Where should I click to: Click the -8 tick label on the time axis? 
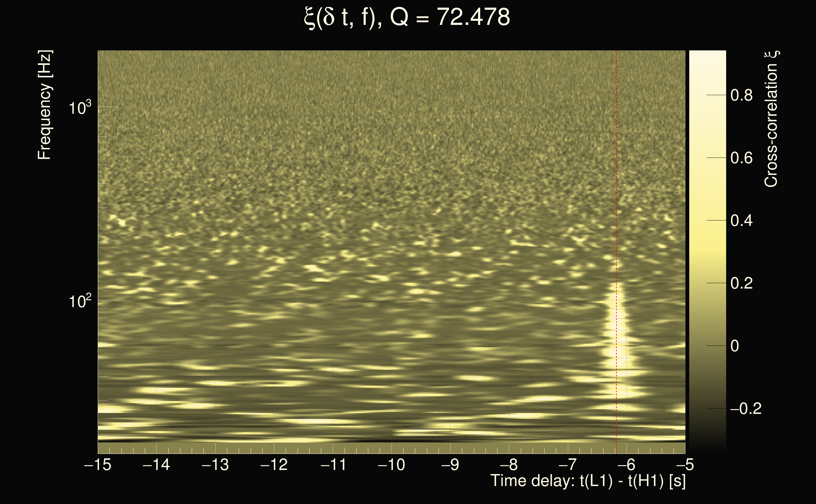[x=509, y=465]
